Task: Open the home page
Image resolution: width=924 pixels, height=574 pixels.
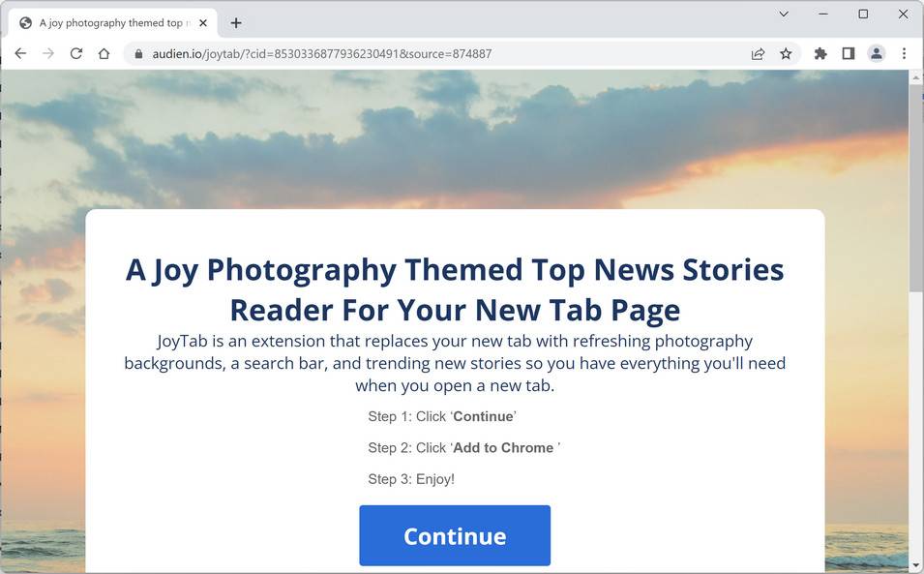Action: tap(104, 53)
